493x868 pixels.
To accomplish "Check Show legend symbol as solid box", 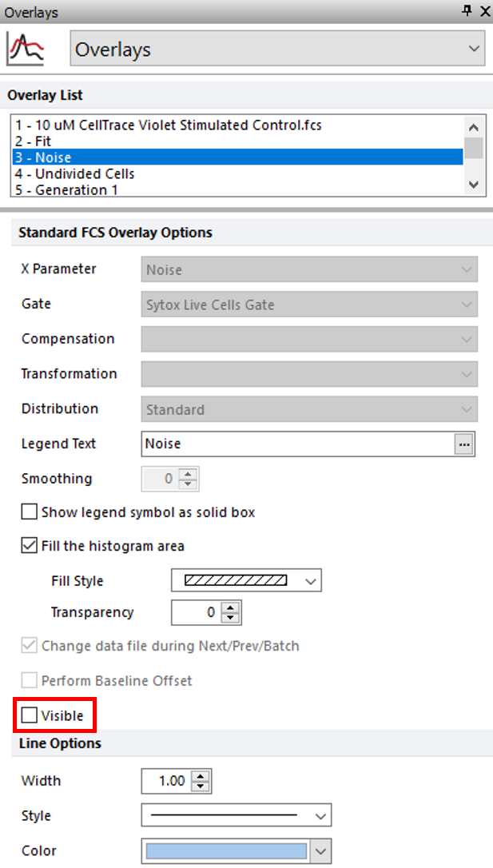I will pos(30,512).
